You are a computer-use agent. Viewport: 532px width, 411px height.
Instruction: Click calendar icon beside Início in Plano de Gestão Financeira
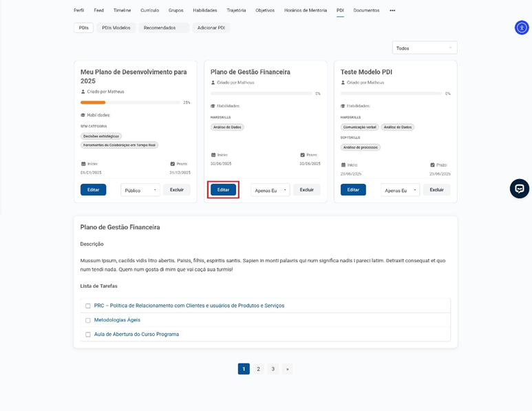click(213, 155)
